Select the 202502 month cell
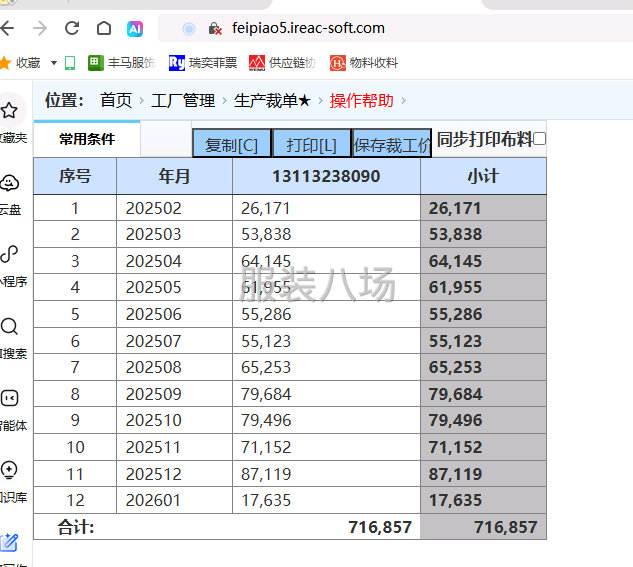Viewport: 633px width, 567px height. [x=174, y=208]
